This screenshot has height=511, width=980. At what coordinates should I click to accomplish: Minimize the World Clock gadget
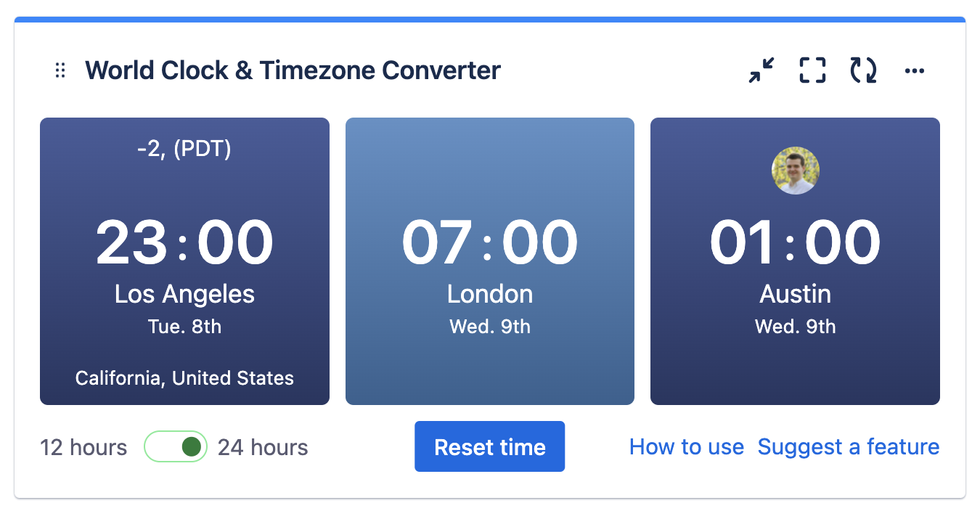(x=761, y=70)
